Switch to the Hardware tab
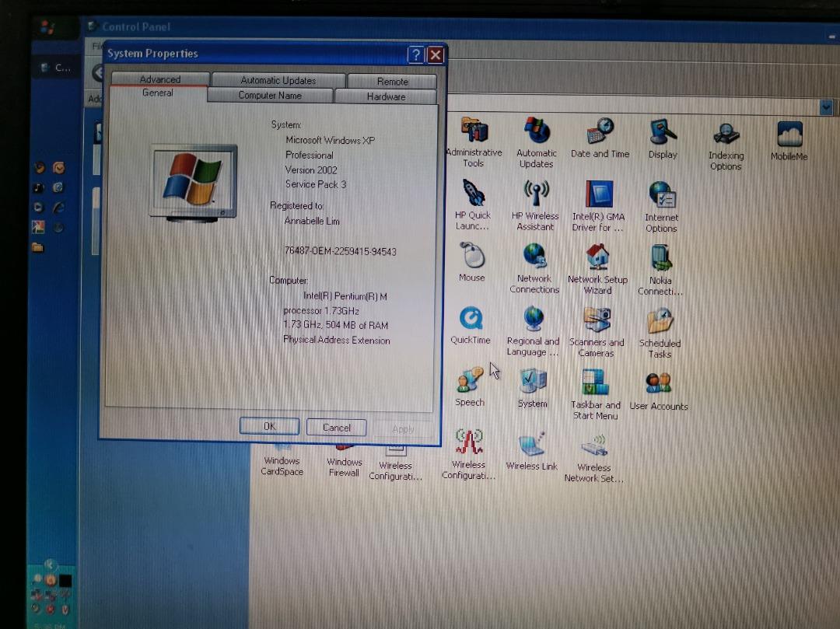The width and height of the screenshot is (840, 629). click(x=387, y=96)
